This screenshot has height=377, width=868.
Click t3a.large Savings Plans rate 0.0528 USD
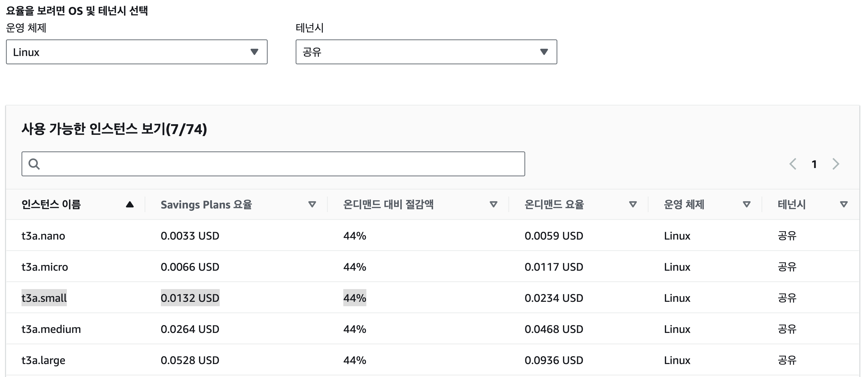pyautogui.click(x=190, y=360)
